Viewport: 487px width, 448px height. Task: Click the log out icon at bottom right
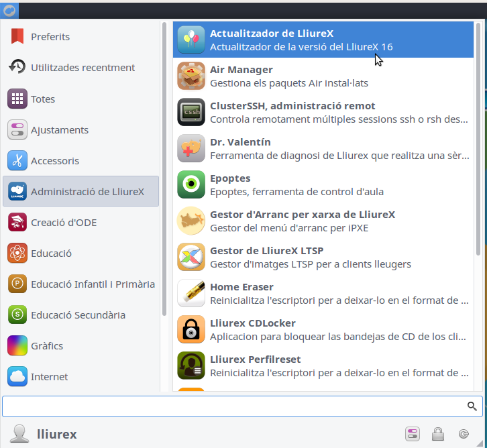(x=463, y=434)
